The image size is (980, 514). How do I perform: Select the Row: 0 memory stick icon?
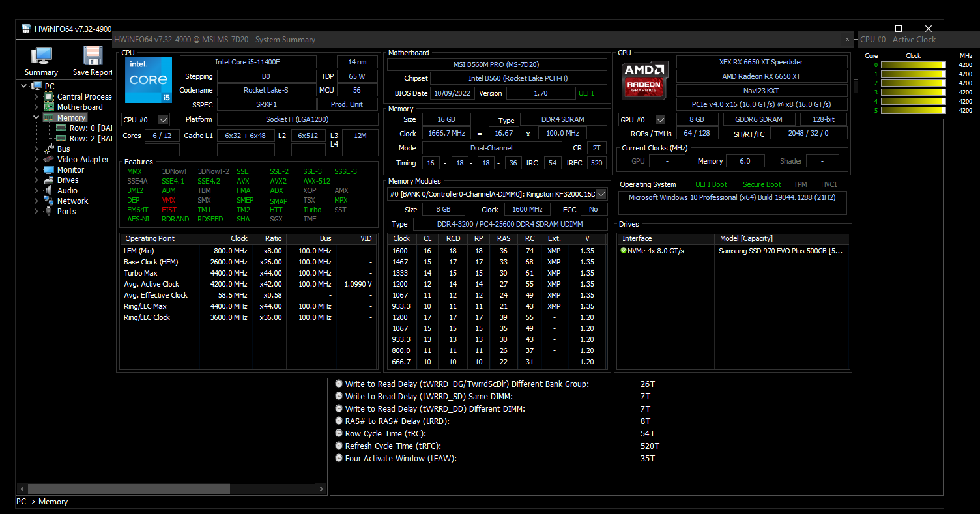(61, 128)
